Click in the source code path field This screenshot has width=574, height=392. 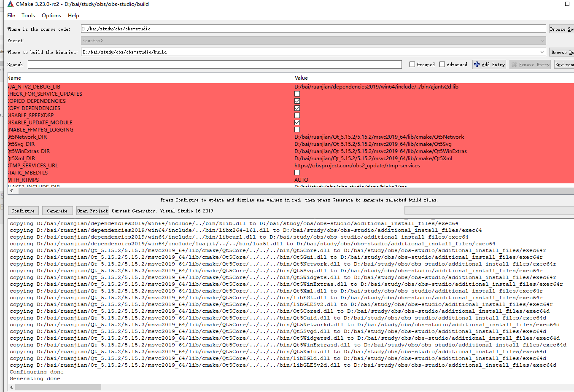click(313, 29)
